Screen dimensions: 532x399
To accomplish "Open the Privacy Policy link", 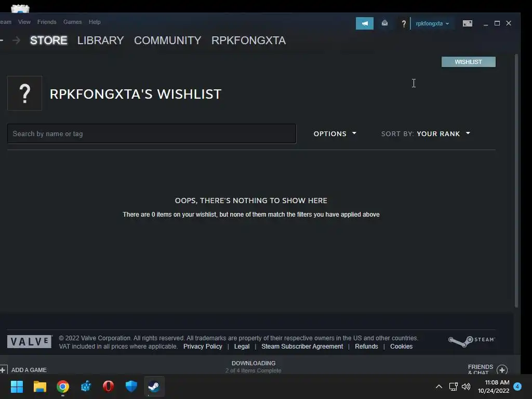I will (203, 347).
